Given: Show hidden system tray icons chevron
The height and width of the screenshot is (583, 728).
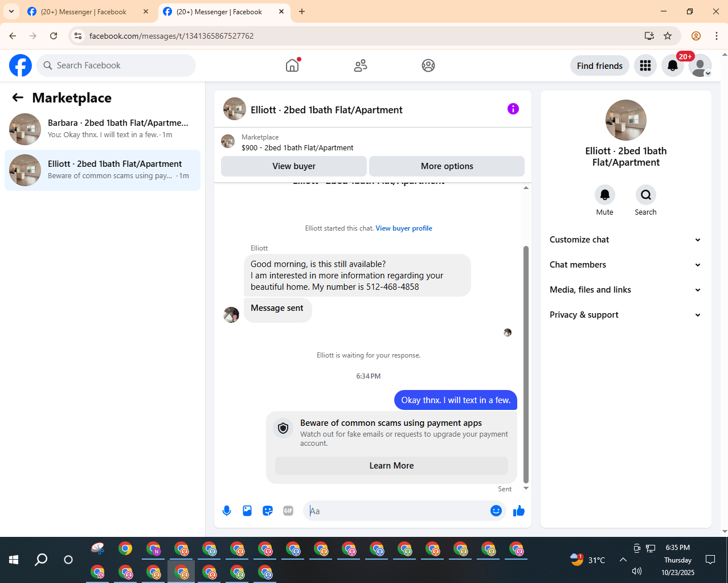Looking at the screenshot, I should [x=623, y=560].
